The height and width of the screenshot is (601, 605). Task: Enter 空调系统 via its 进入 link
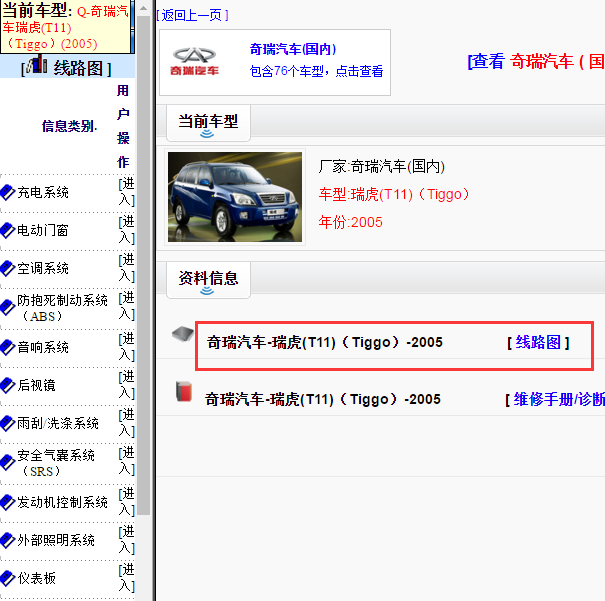(x=127, y=268)
